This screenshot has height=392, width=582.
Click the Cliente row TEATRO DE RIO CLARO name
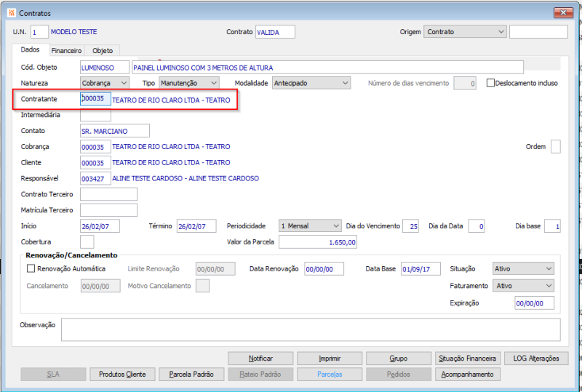tap(171, 163)
